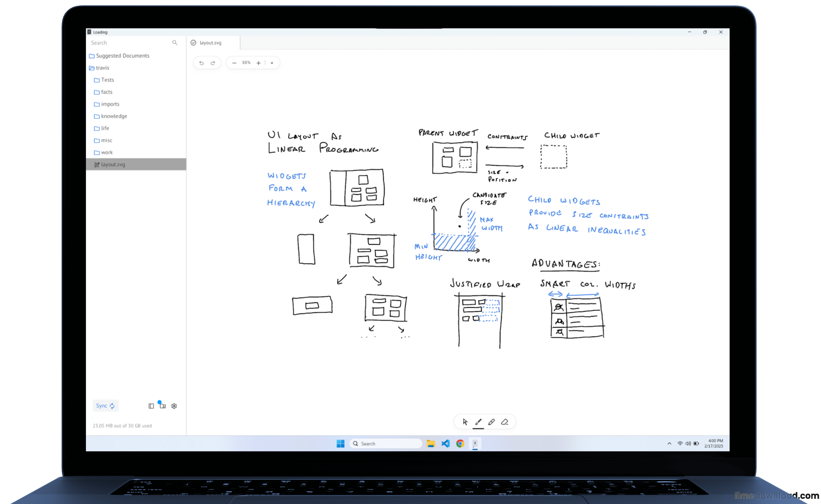Select the eraser tool
This screenshot has width=821, height=504.
[504, 422]
